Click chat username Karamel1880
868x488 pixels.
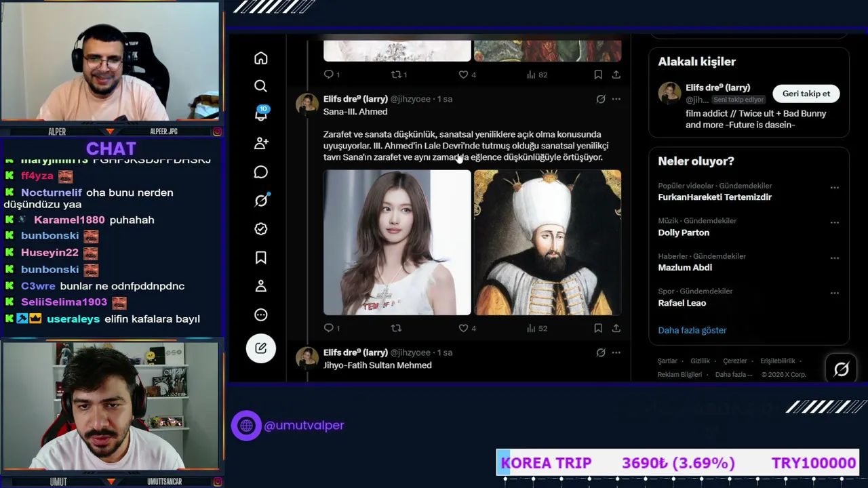(x=69, y=220)
